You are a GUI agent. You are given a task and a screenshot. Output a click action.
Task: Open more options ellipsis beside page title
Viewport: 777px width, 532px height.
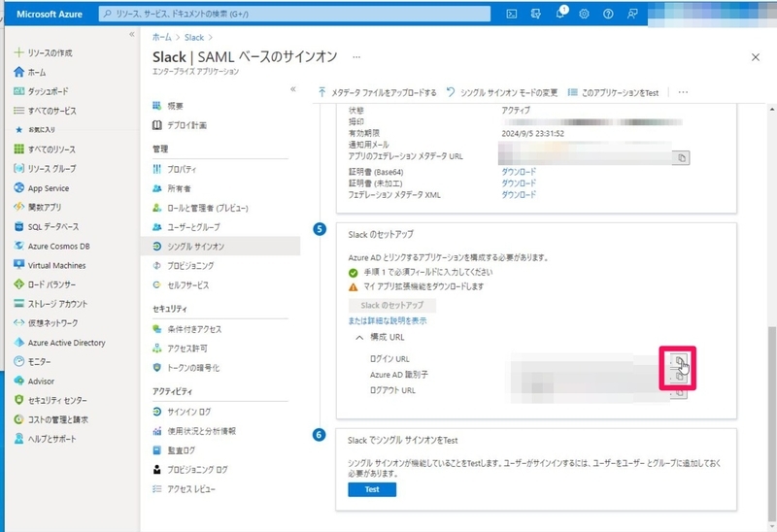tap(356, 57)
